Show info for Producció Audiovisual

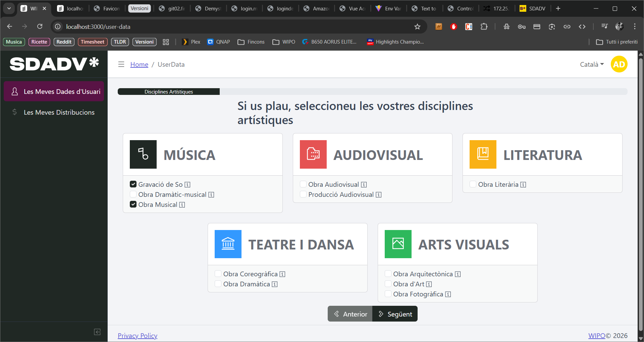coord(379,195)
